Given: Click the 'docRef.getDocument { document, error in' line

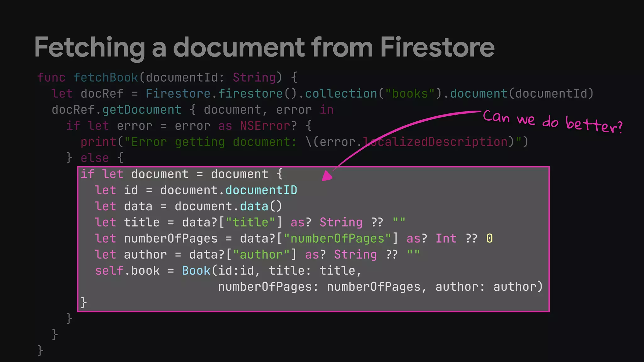Looking at the screenshot, I should click(x=192, y=110).
